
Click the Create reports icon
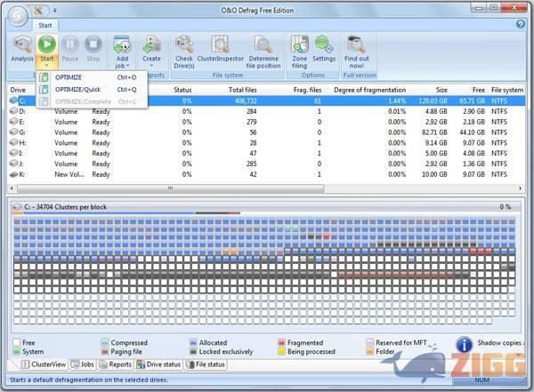(x=151, y=44)
